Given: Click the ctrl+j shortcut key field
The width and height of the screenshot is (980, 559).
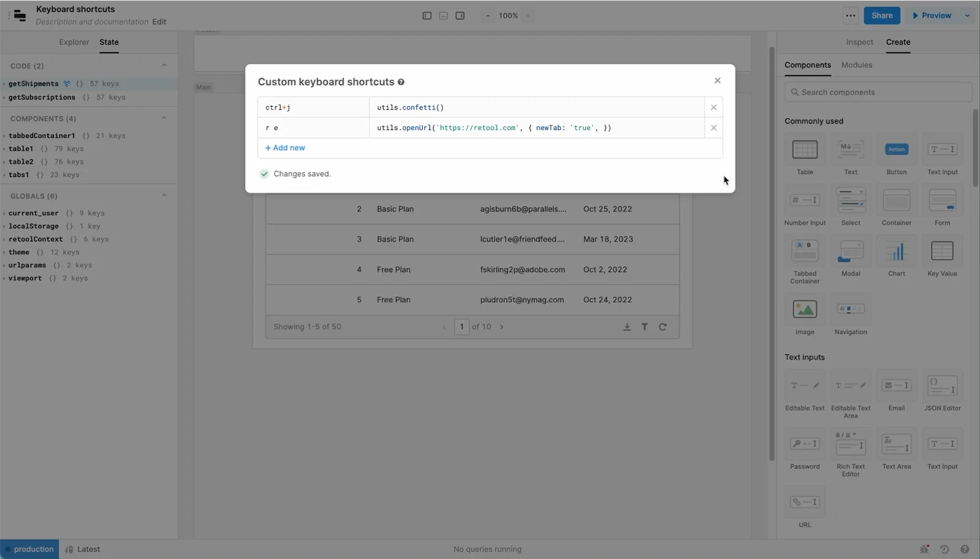Looking at the screenshot, I should click(x=314, y=107).
